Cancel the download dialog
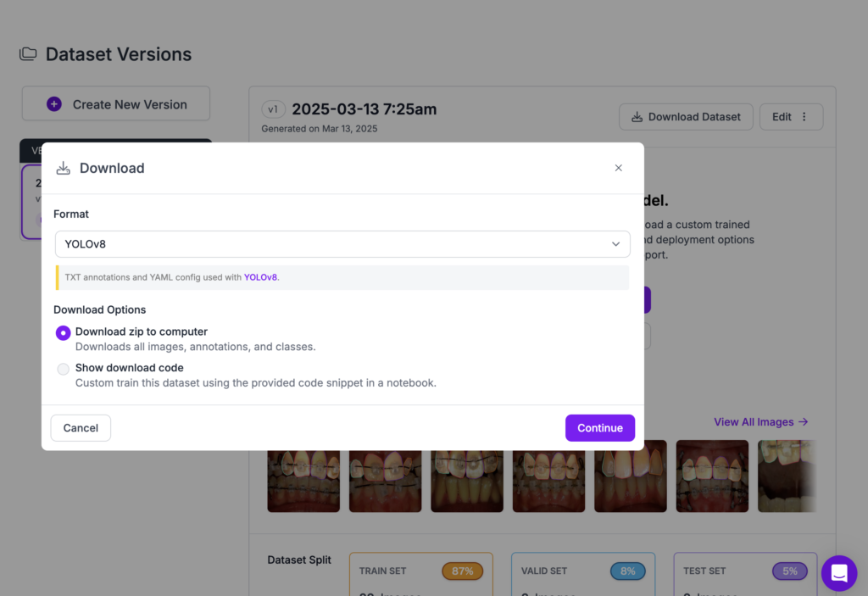 click(x=81, y=428)
